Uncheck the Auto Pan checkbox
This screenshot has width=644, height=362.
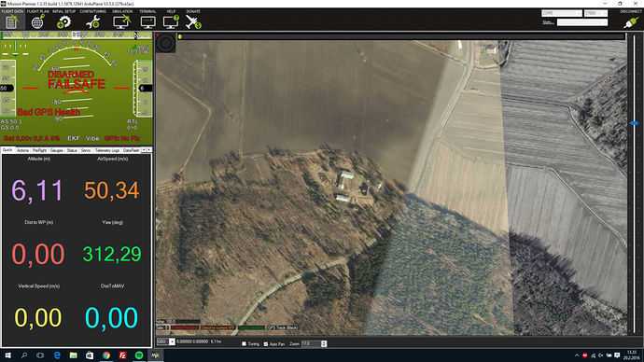coord(266,343)
